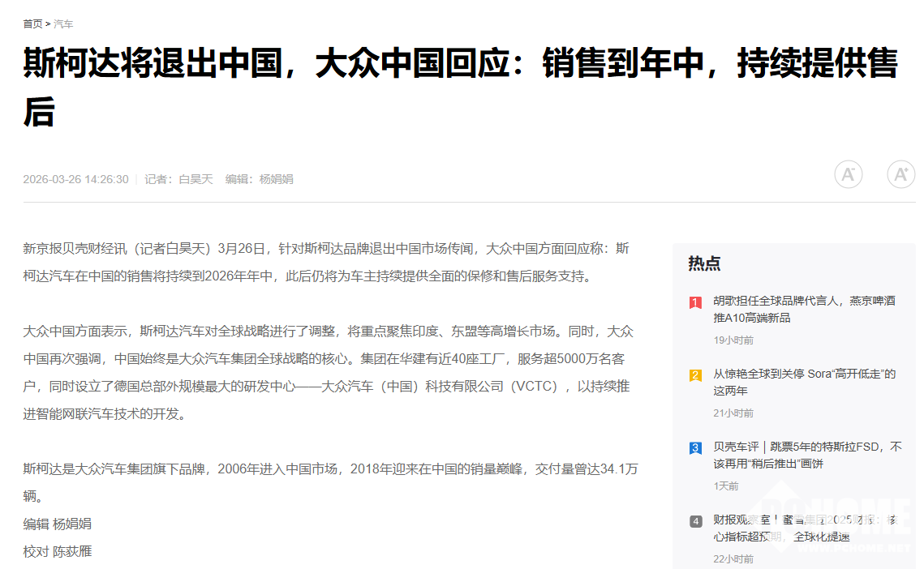The height and width of the screenshot is (569, 924).
Task: Click editor name 杨娟娟 in the byline
Action: click(x=276, y=179)
